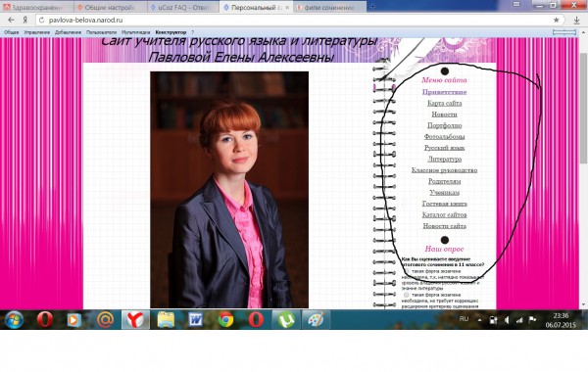This screenshot has width=588, height=372.
Task: Bookmark page with the star icon
Action: (556, 20)
